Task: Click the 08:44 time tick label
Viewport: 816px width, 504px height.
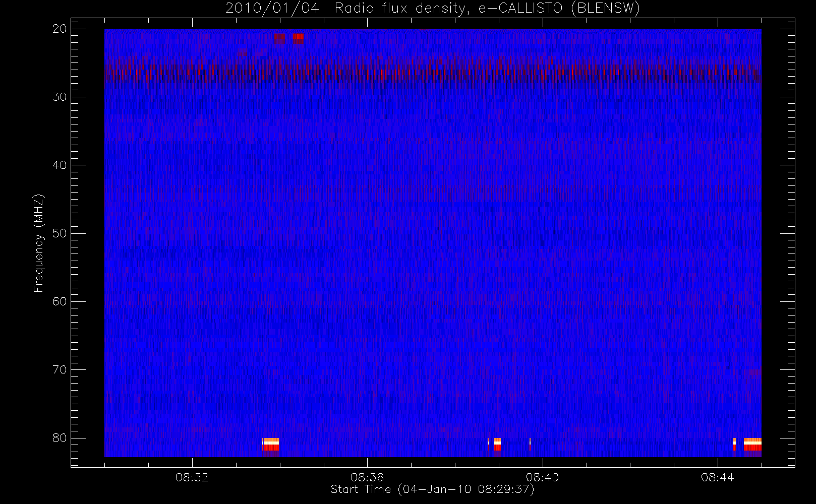Action: [x=717, y=477]
